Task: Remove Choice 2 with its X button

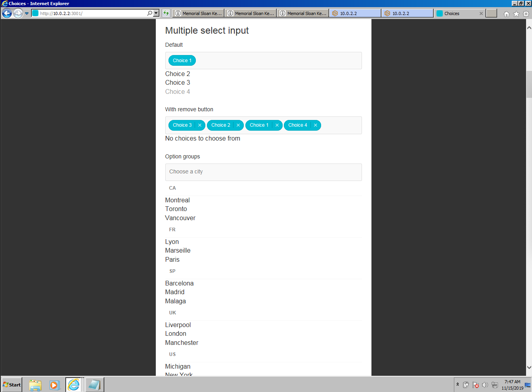Action: (x=238, y=125)
